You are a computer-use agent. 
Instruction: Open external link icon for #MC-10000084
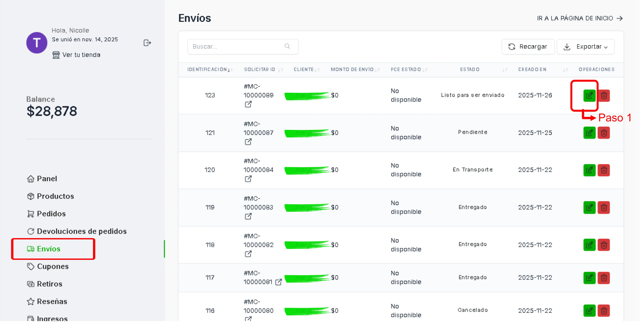point(248,179)
